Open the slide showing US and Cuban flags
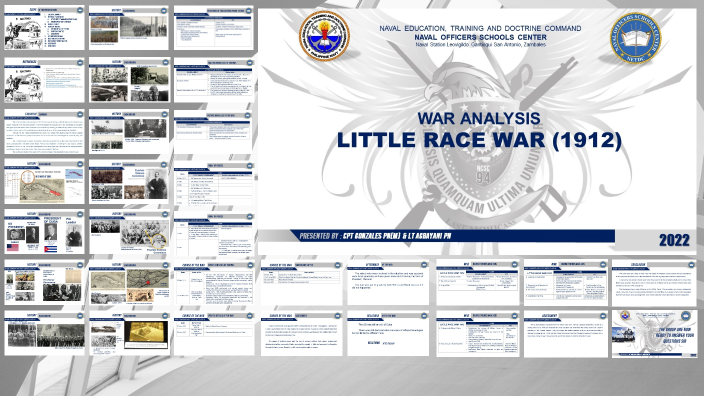 [x=44, y=232]
